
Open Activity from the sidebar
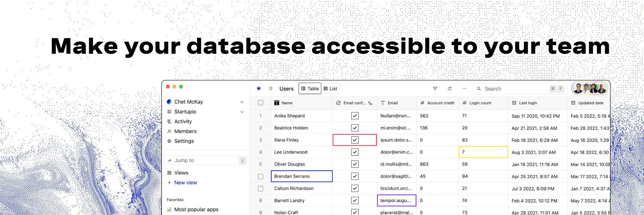(179, 121)
